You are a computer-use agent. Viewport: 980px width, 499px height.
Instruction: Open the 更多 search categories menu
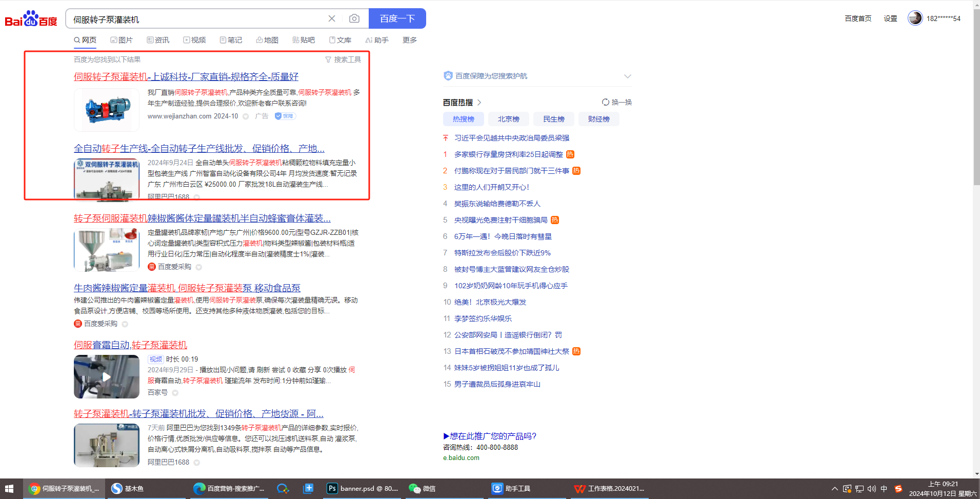[409, 40]
